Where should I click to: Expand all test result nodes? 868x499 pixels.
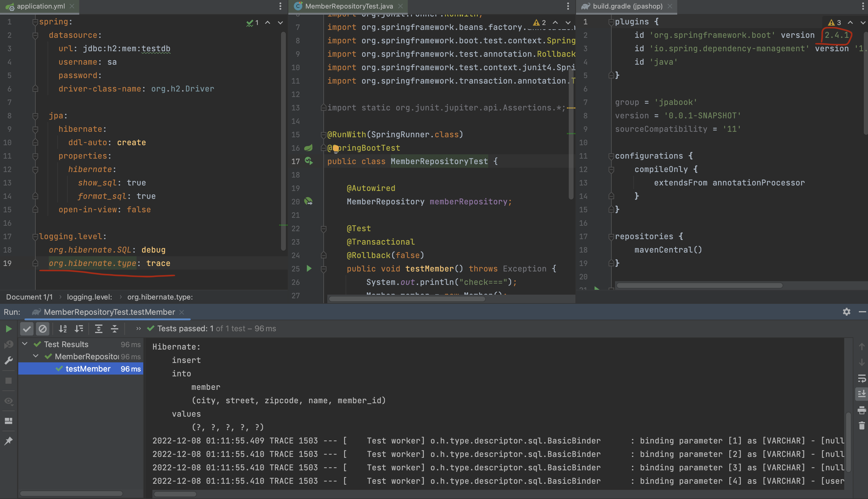(x=99, y=329)
